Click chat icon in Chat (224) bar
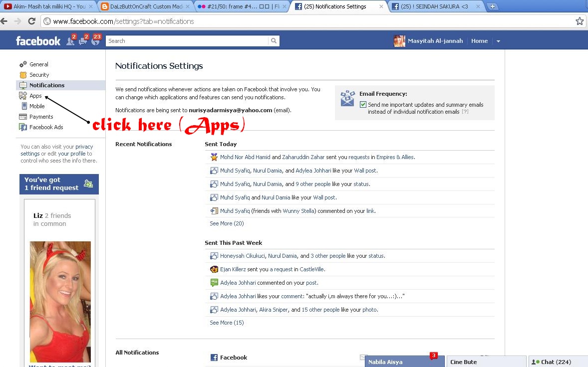Screen dimensions: 588x367 (536, 362)
